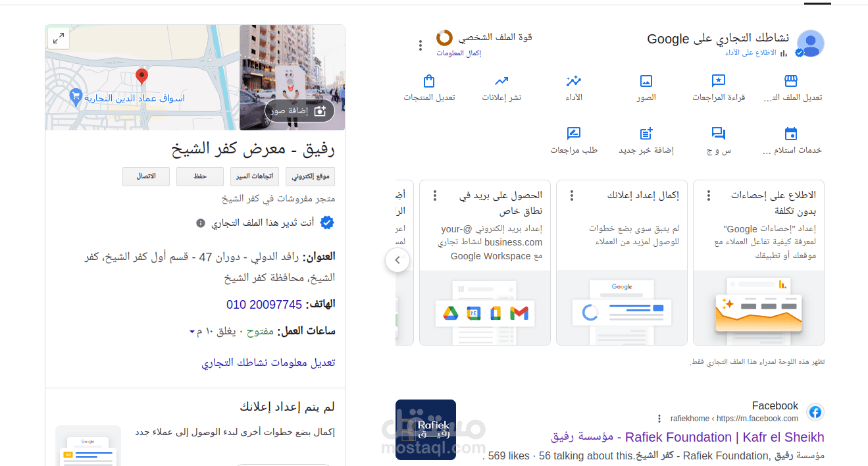Click the blue verified badge in knowledge panel
Screen dimensions: 868x466
tap(327, 223)
